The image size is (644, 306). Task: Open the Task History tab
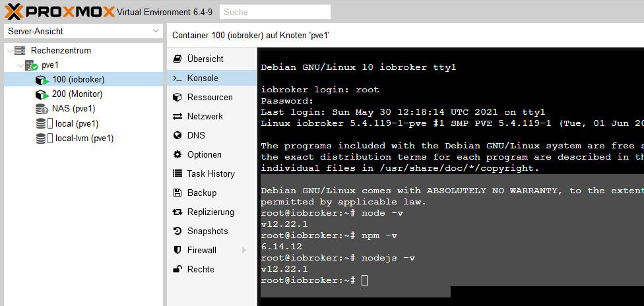tap(212, 173)
